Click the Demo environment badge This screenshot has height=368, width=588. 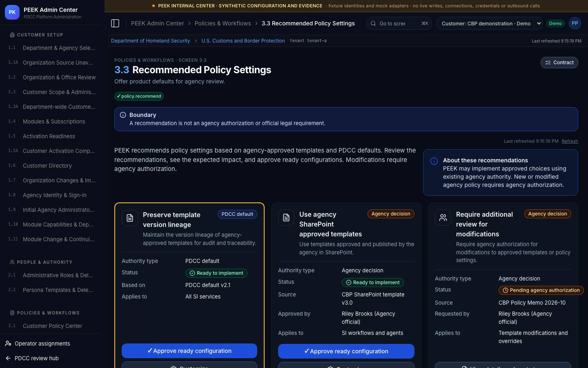coord(555,23)
